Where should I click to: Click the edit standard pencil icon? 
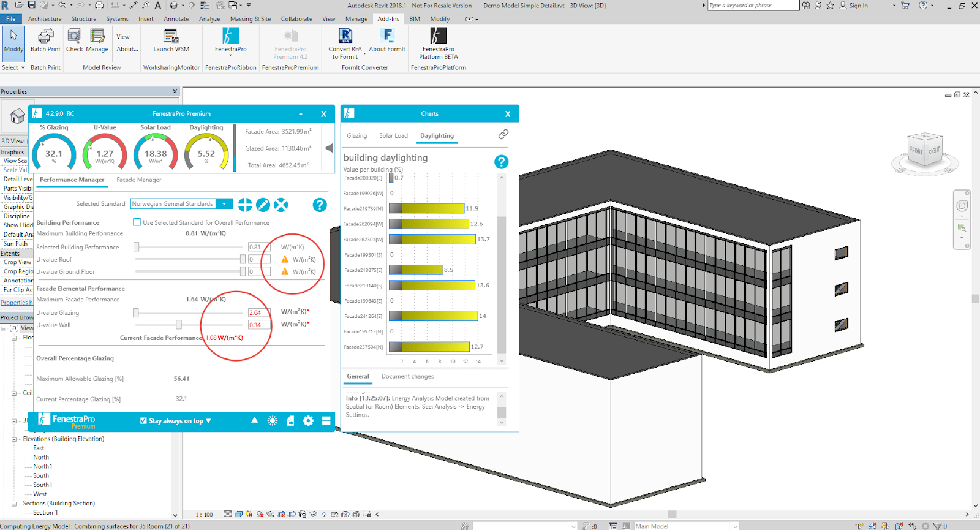click(x=263, y=205)
